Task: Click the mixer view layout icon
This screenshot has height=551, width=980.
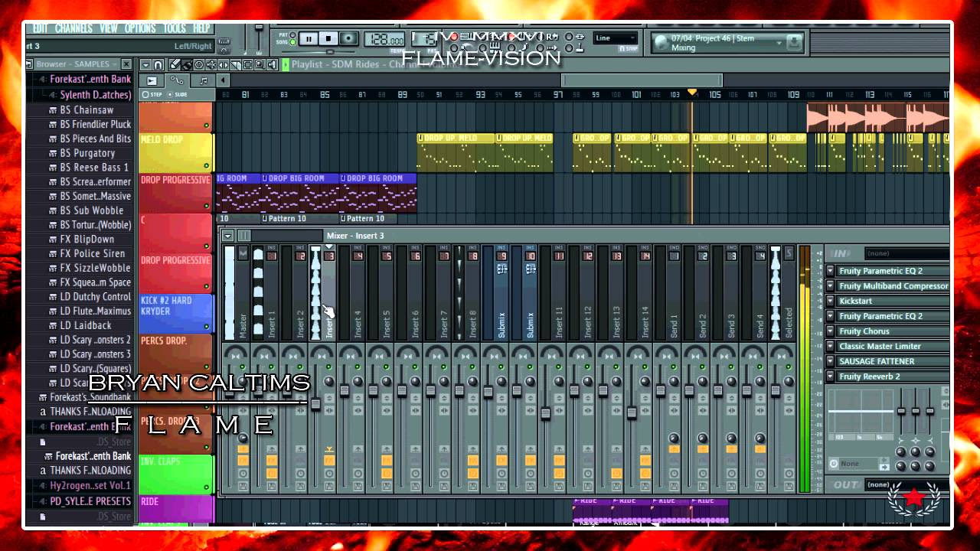Action: click(x=243, y=235)
